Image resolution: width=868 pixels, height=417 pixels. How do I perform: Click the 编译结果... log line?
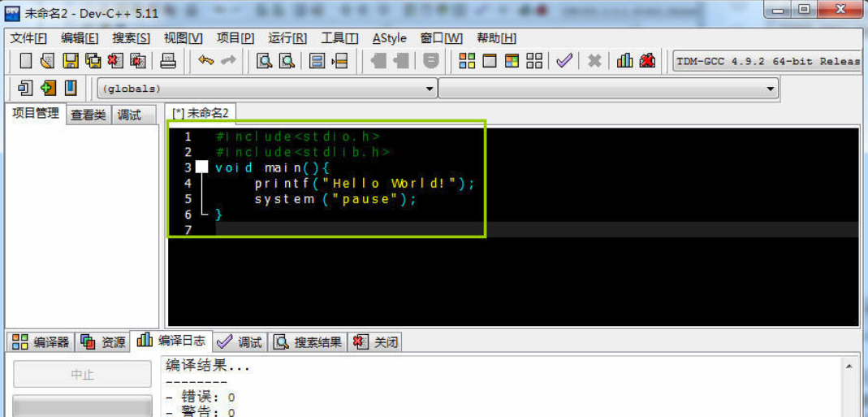tap(208, 366)
